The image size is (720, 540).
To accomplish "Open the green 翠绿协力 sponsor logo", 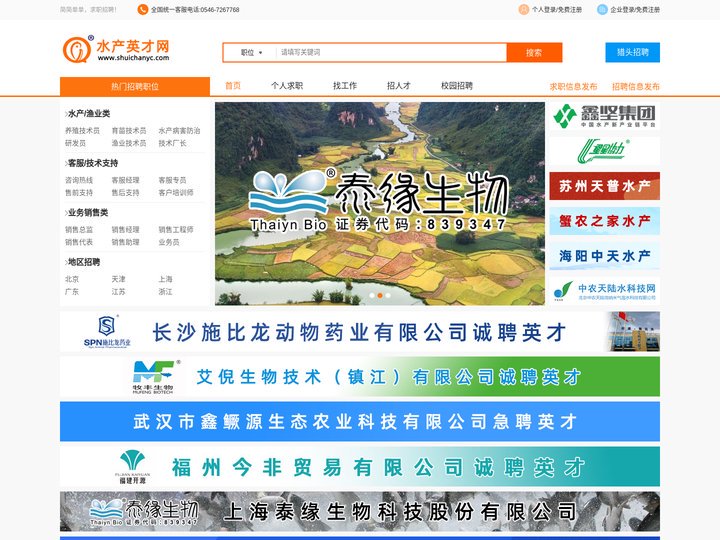I will (x=604, y=151).
